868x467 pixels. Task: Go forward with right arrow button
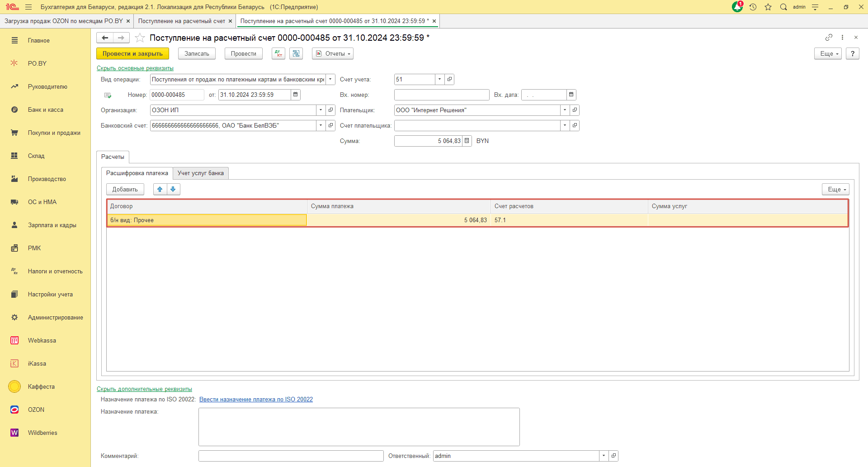click(121, 38)
